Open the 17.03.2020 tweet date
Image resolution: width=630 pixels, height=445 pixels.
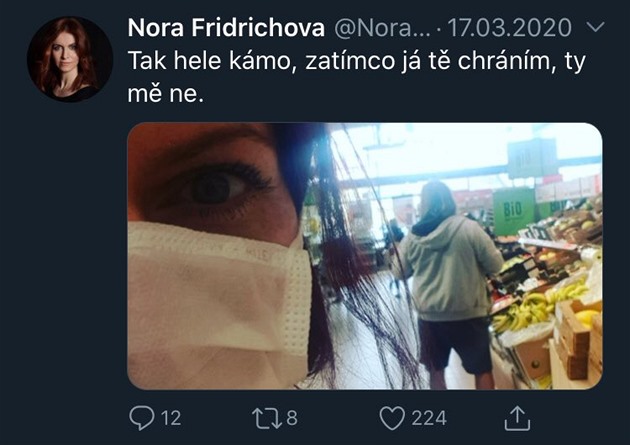click(x=509, y=28)
